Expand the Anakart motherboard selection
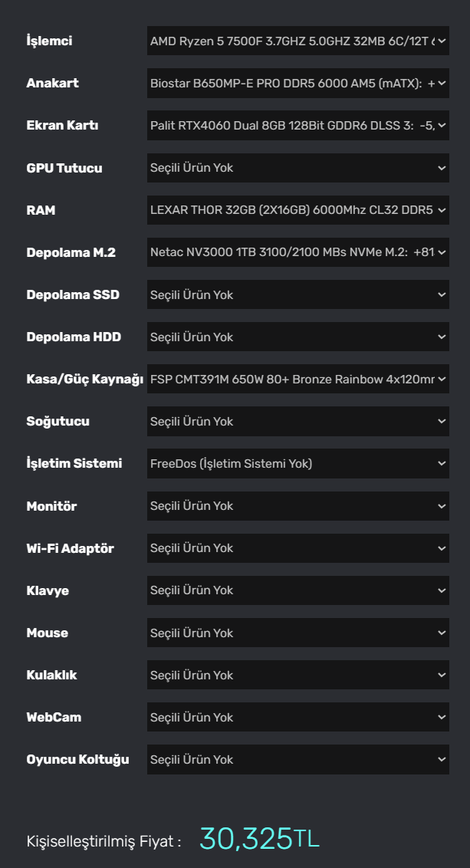This screenshot has height=868, width=470. click(x=297, y=84)
